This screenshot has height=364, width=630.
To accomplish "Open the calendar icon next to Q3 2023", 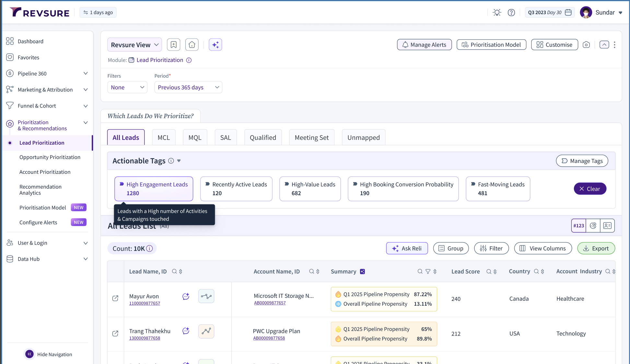I will [x=568, y=12].
